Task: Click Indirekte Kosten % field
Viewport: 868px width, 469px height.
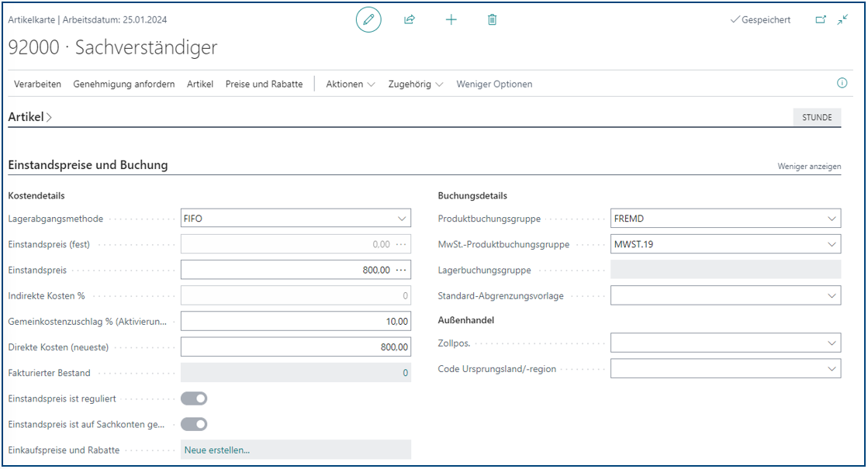Action: 296,296
